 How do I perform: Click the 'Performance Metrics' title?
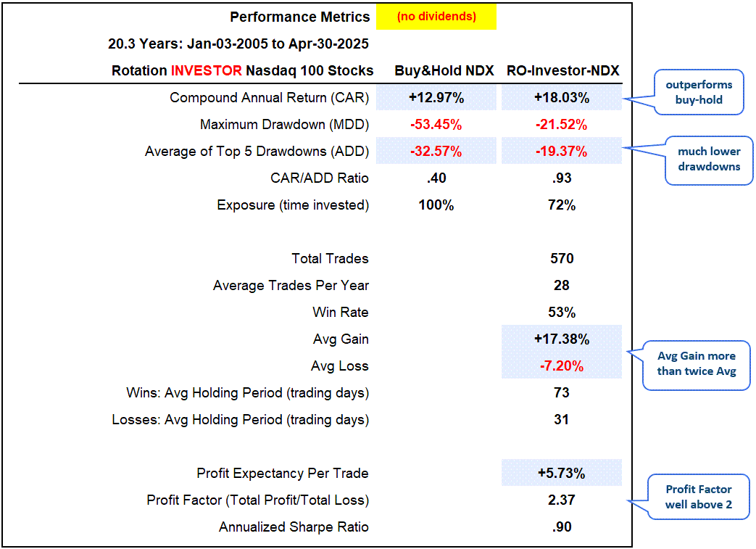(299, 17)
